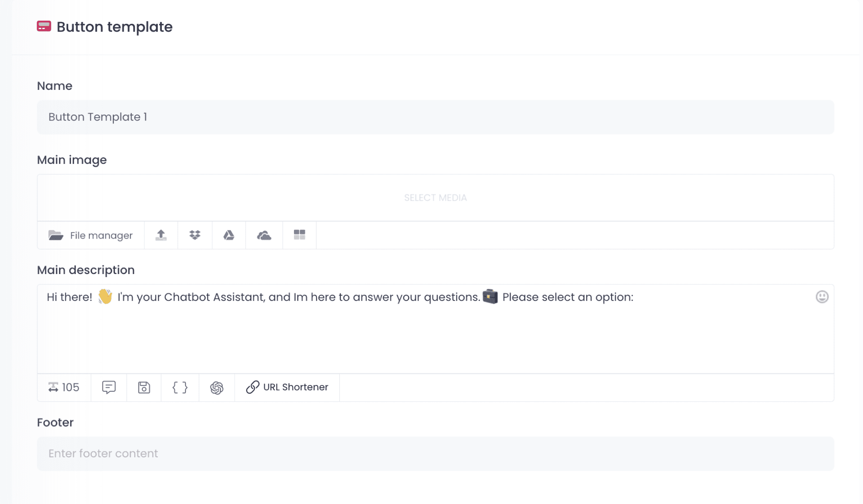Pick media from OneDrive cloud
This screenshot has height=504, width=863.
[x=264, y=235]
